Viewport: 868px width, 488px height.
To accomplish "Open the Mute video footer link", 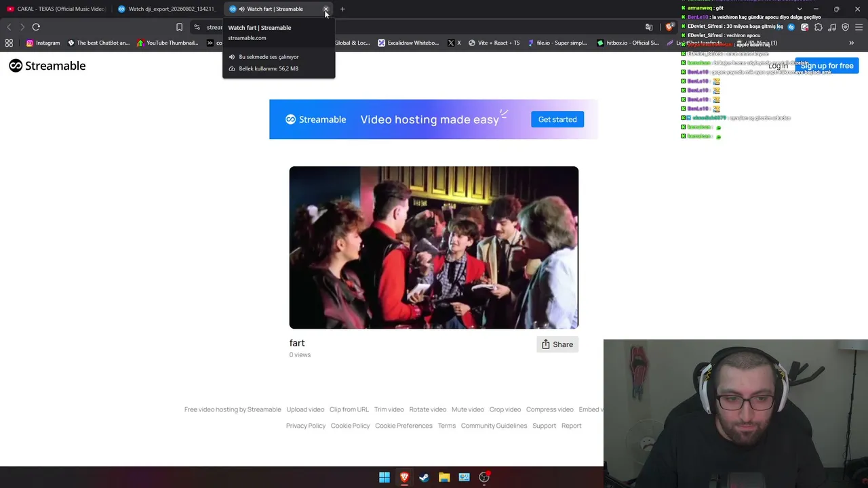I will click(468, 409).
